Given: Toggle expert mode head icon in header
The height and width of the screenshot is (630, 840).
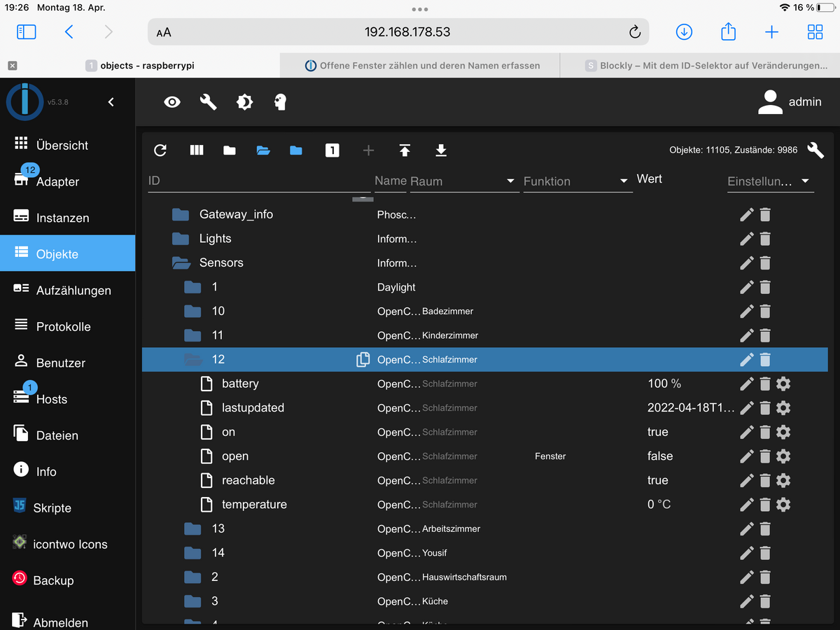Looking at the screenshot, I should pos(281,102).
